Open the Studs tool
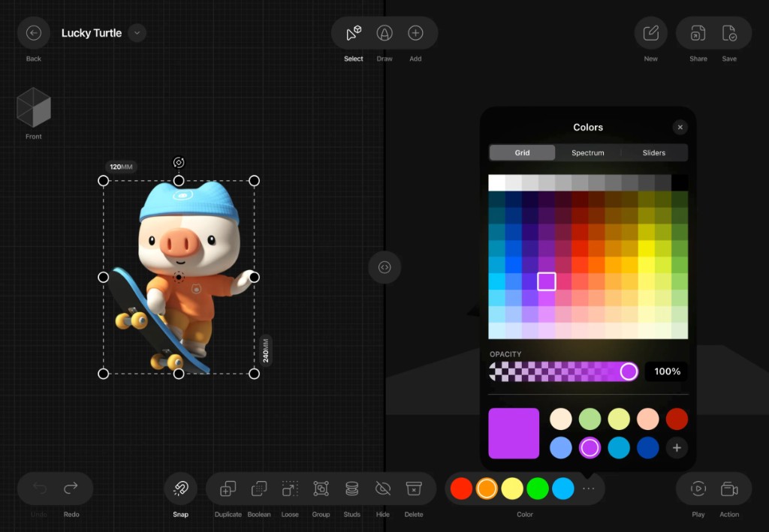Image resolution: width=769 pixels, height=532 pixels. pyautogui.click(x=351, y=488)
